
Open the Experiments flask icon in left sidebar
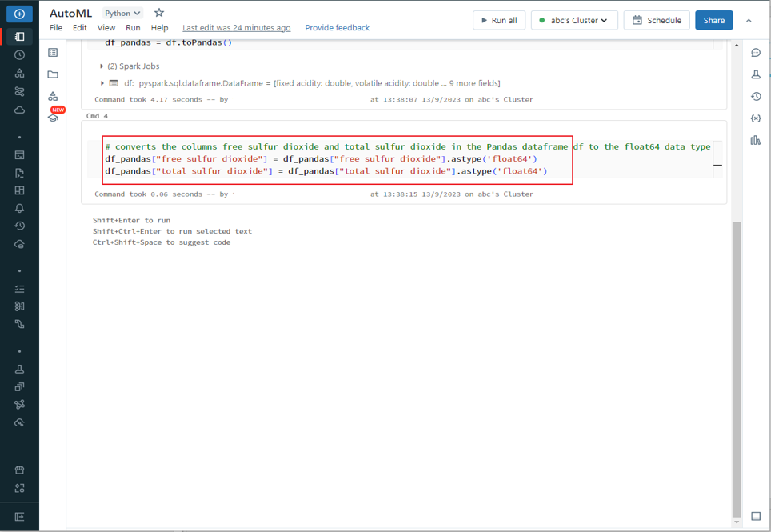(19, 369)
